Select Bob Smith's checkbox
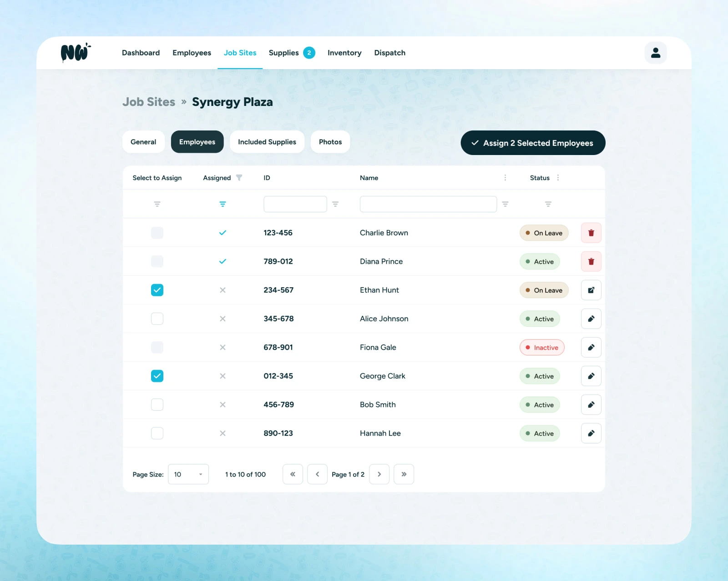The height and width of the screenshot is (581, 728). pos(157,405)
